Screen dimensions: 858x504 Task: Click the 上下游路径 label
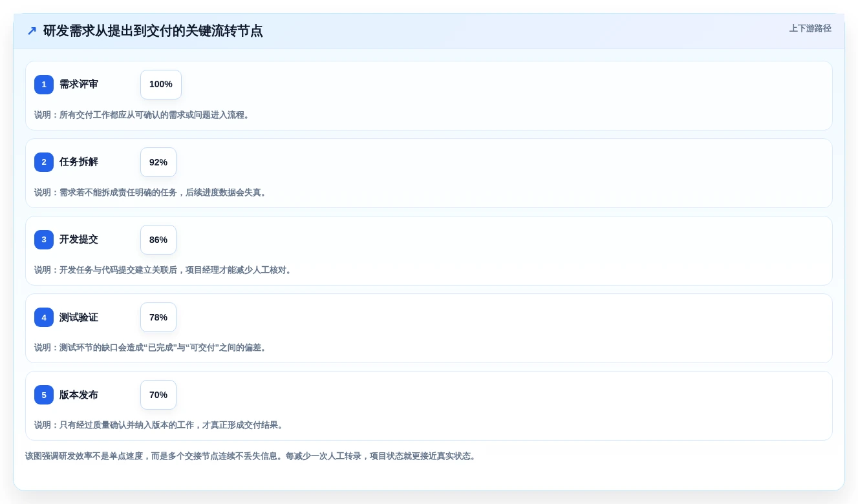(x=810, y=28)
